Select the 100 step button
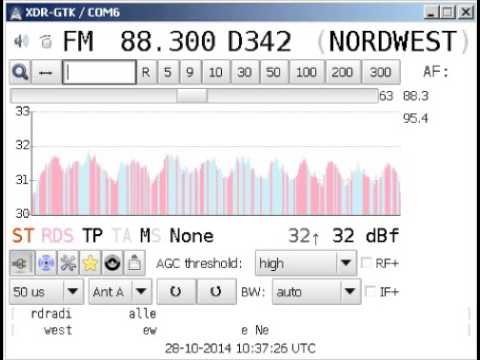Viewport: 480px width, 360px height. (x=306, y=72)
